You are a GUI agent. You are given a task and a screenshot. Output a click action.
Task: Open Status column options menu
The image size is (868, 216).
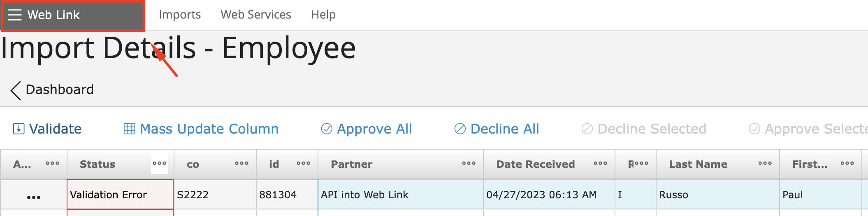point(159,163)
